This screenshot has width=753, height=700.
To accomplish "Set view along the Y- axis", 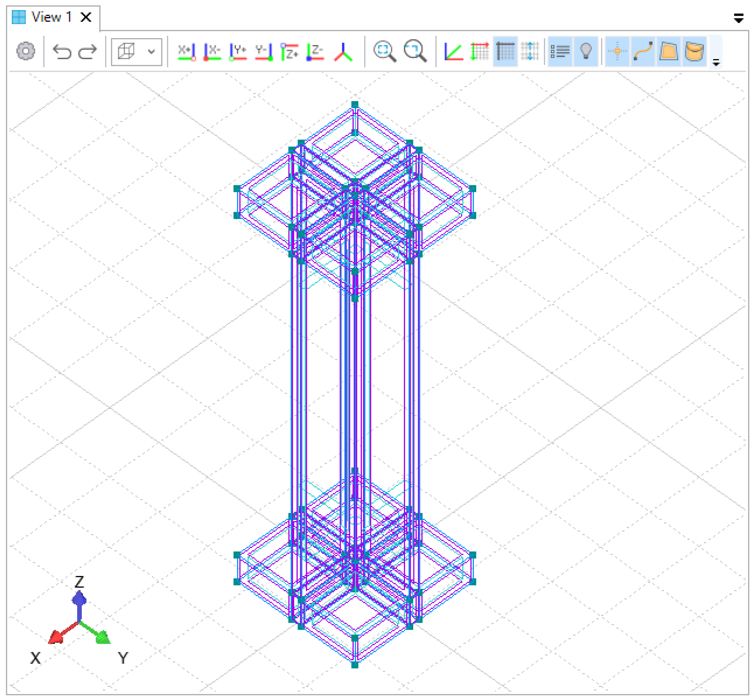I will coord(264,52).
